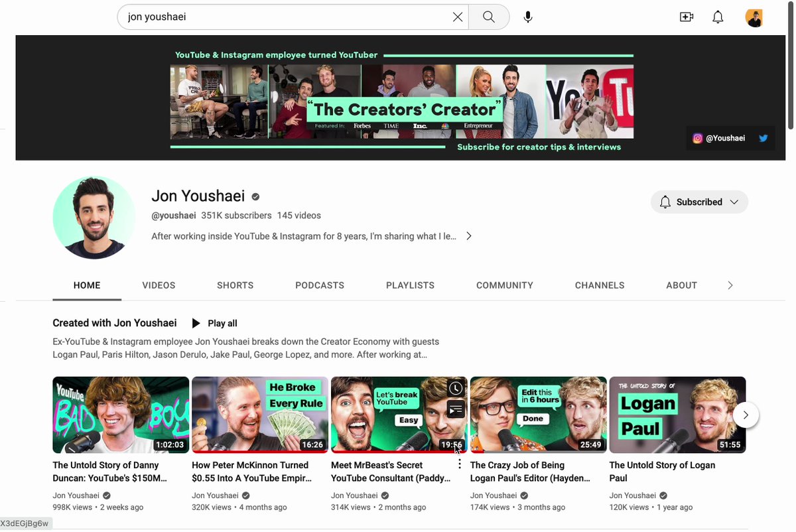Screen dimensions: 796x532
Task: Click the @youshaei channel handle
Action: [174, 216]
